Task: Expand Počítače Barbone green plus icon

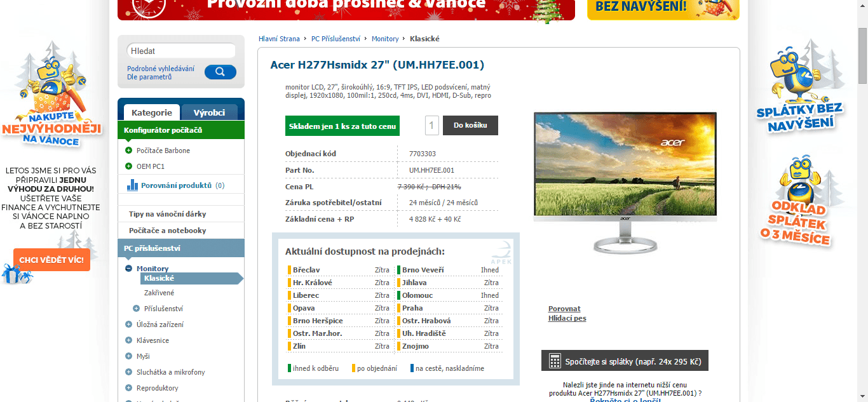Action: (129, 151)
